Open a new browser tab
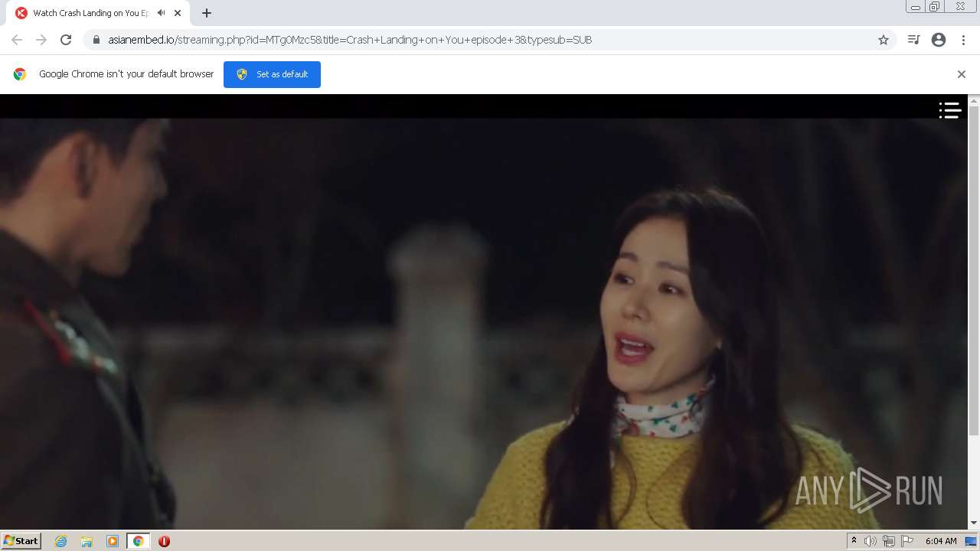The image size is (980, 551). 207,13
